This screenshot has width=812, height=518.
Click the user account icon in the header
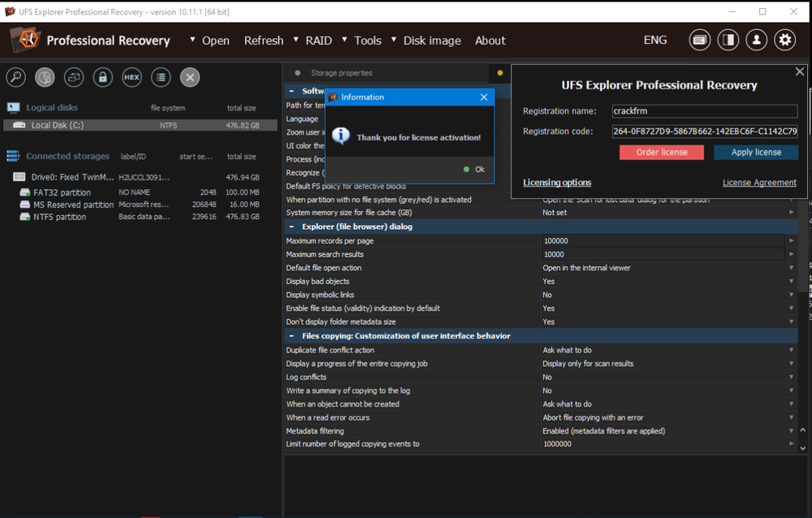756,40
